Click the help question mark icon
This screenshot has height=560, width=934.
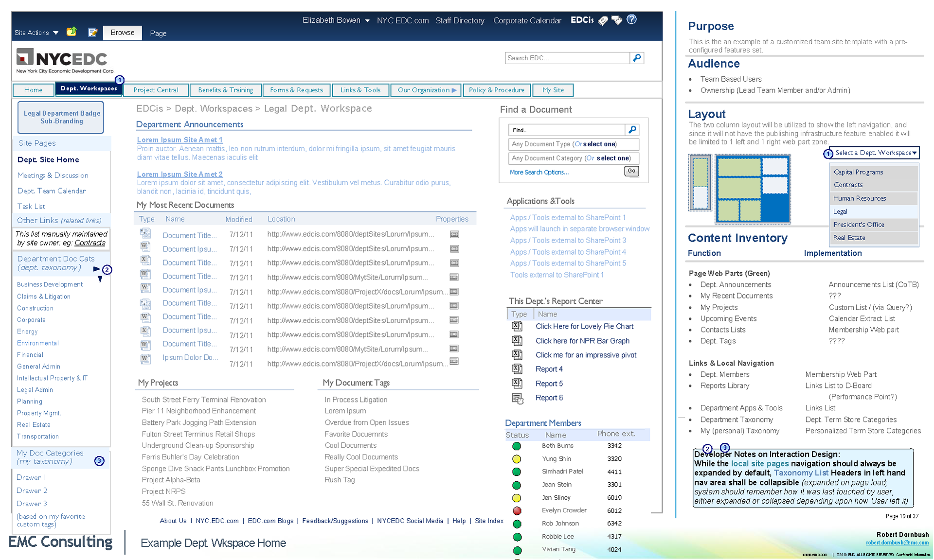(631, 20)
